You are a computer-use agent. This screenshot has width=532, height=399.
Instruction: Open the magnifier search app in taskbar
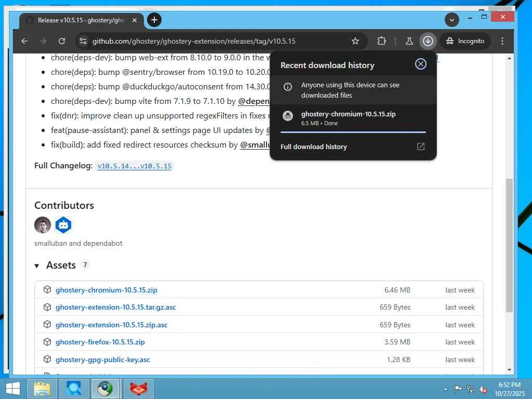[74, 389]
